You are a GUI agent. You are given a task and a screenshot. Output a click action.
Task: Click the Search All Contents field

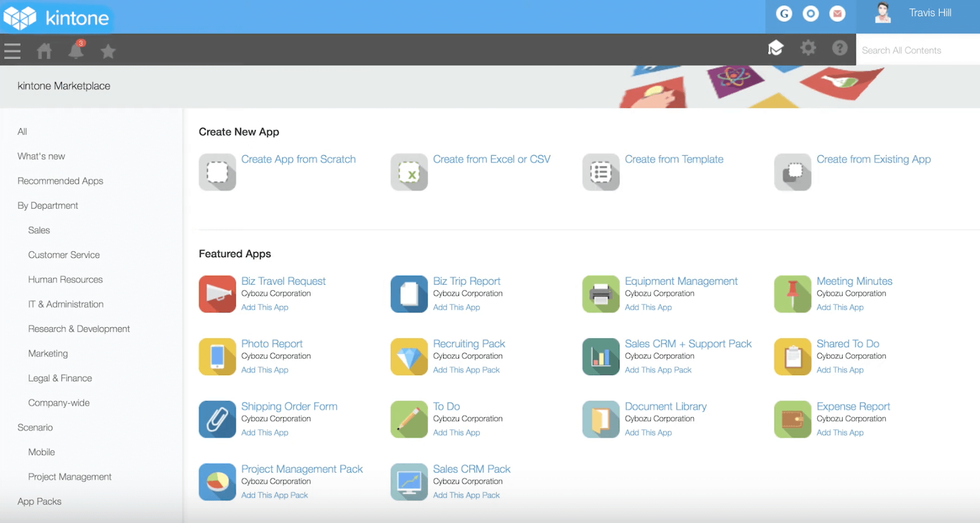[918, 50]
